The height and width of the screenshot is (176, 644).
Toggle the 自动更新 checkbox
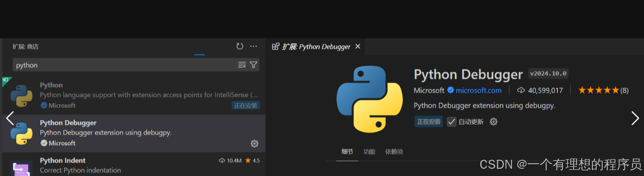(x=452, y=122)
